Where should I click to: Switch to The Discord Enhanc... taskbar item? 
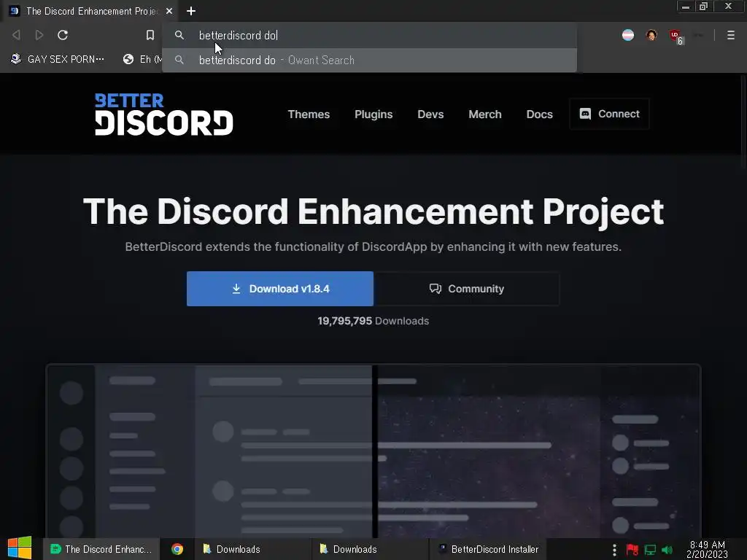pyautogui.click(x=101, y=549)
